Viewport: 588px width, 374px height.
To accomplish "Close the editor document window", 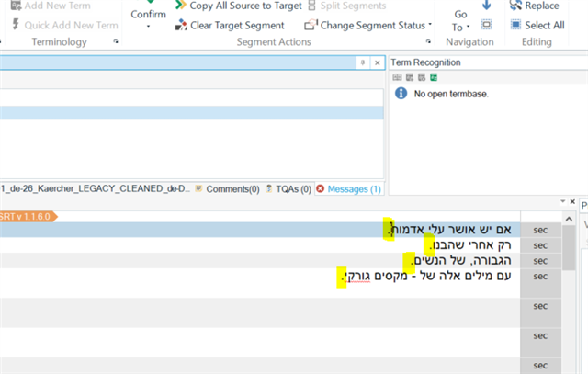I will pyautogui.click(x=572, y=201).
